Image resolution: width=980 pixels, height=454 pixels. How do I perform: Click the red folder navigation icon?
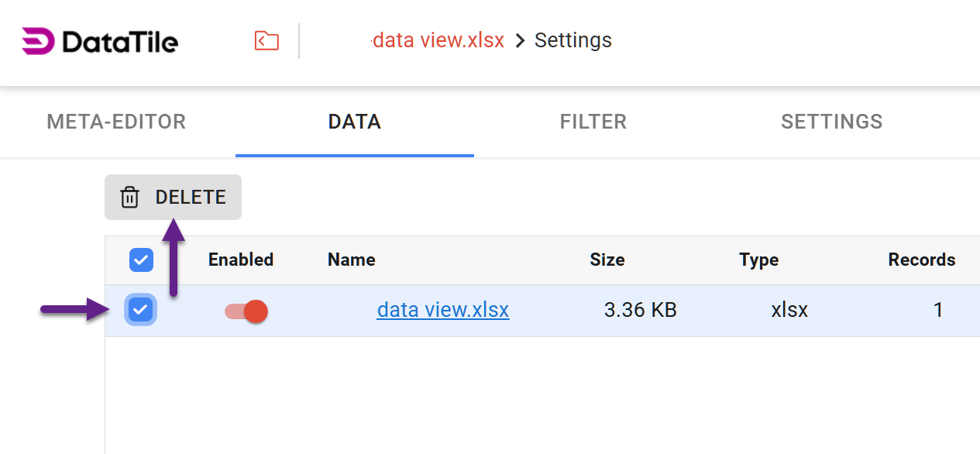coord(266,40)
